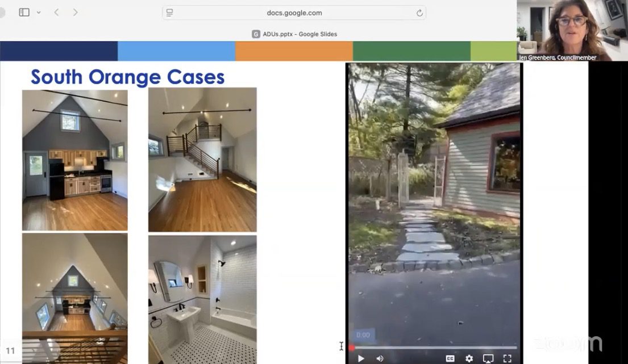
Task: Click the video progress bar
Action: pyautogui.click(x=435, y=348)
